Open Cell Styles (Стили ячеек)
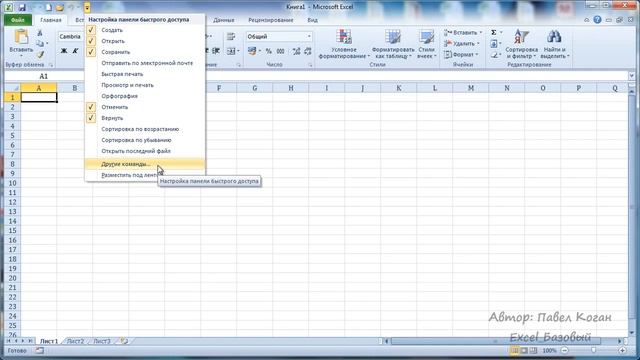Viewport: 640px width, 360px height. pyautogui.click(x=427, y=44)
